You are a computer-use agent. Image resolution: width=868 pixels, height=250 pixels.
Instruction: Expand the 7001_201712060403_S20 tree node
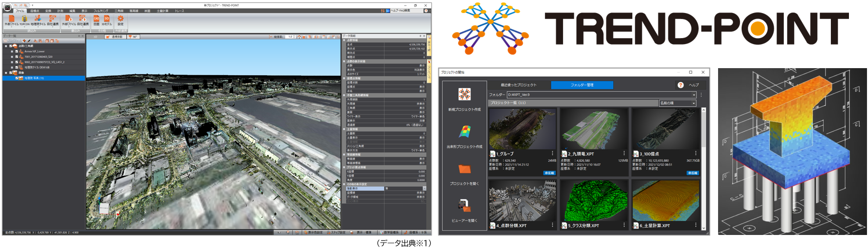(x=12, y=57)
